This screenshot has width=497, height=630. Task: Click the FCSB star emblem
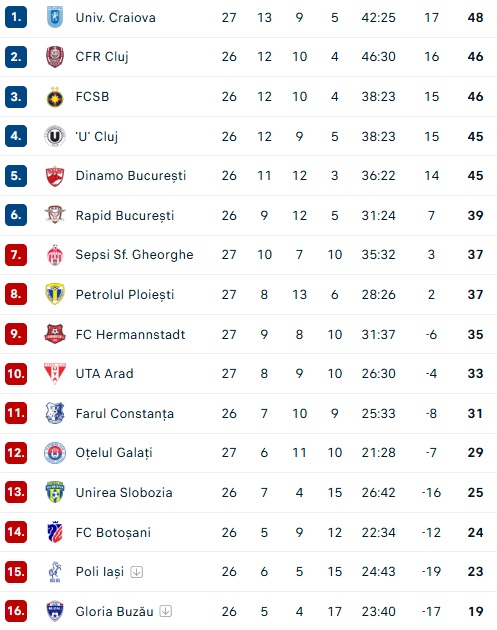55,97
